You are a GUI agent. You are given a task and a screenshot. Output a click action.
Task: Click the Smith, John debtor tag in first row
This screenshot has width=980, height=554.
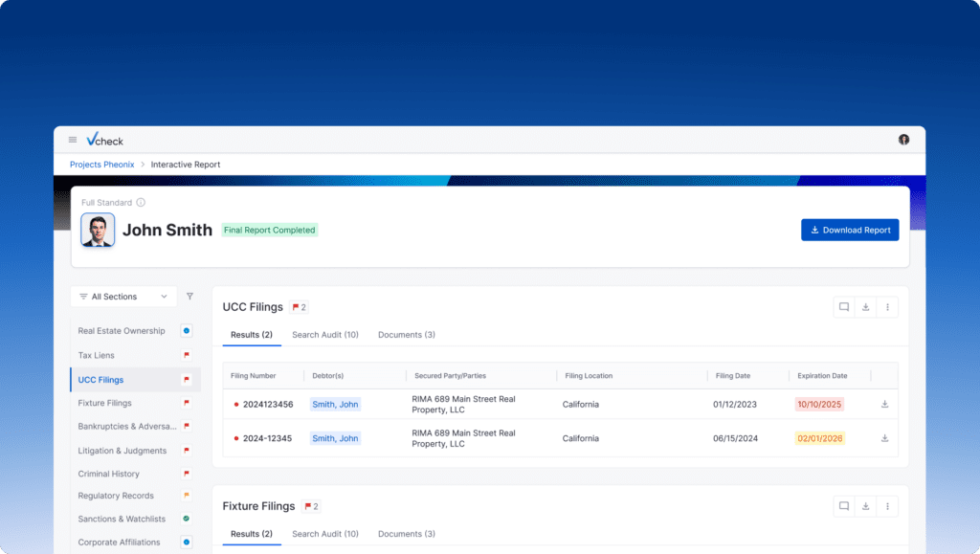pyautogui.click(x=335, y=405)
